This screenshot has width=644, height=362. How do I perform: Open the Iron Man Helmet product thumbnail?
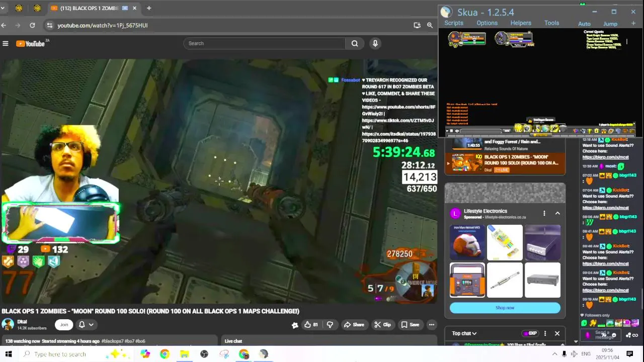(x=467, y=242)
